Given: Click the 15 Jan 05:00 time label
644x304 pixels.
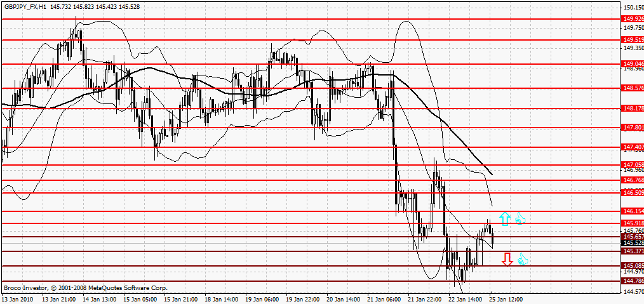Looking at the screenshot, I should point(140,300).
